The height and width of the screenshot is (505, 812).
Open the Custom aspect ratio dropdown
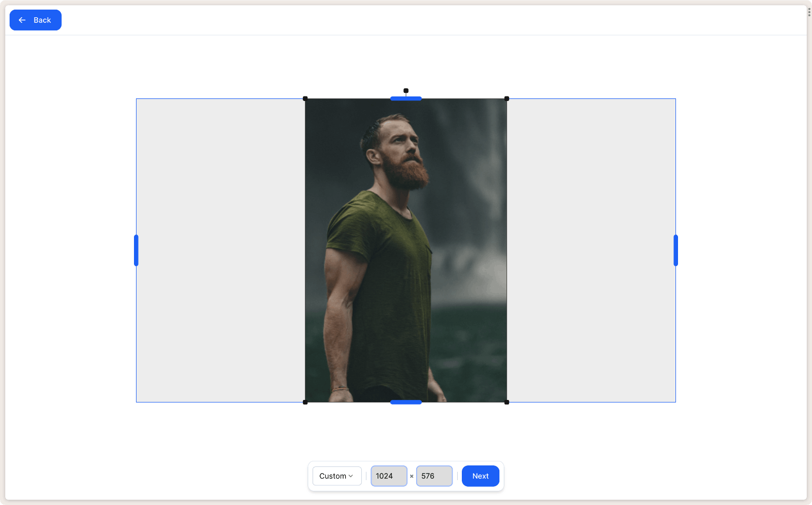click(x=337, y=476)
